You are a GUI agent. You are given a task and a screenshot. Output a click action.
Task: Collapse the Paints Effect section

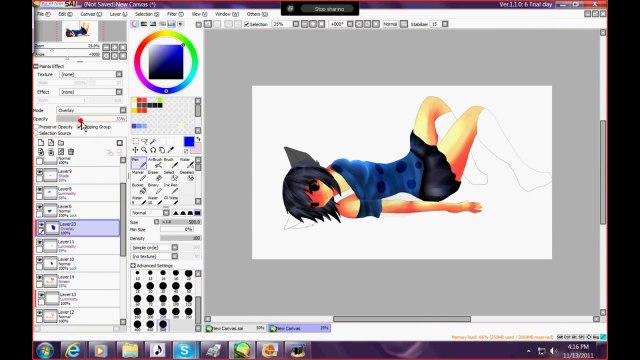tap(36, 66)
